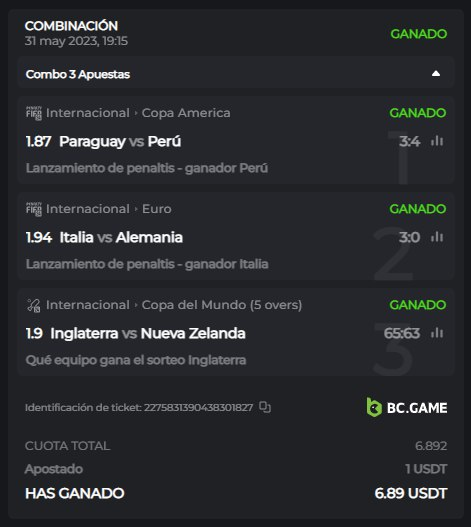Click the 3:4 score result

[x=409, y=141]
